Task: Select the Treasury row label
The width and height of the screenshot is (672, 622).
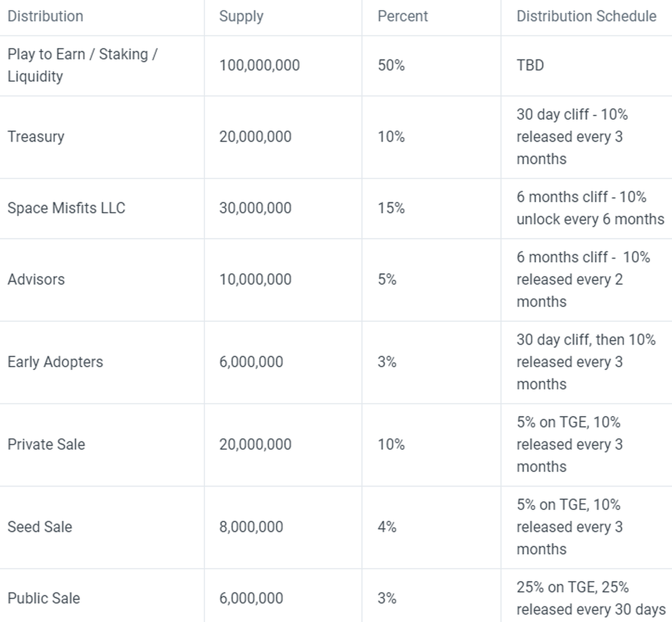Action: [36, 137]
